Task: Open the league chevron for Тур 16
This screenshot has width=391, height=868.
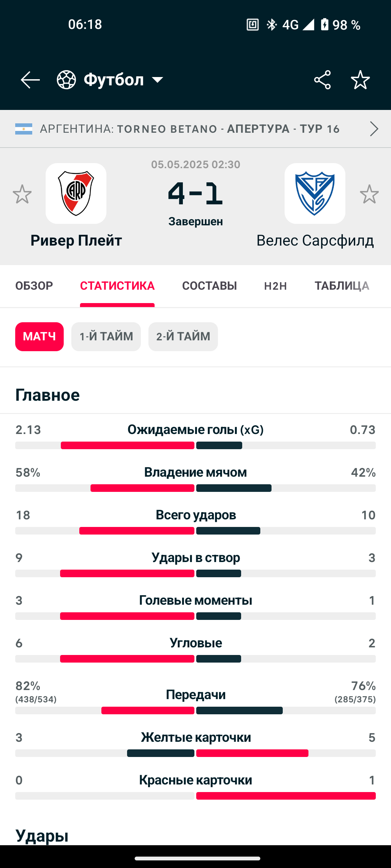Action: point(374,129)
